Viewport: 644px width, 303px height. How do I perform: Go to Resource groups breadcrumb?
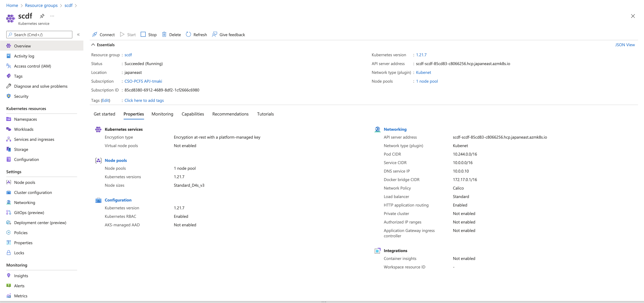point(41,5)
